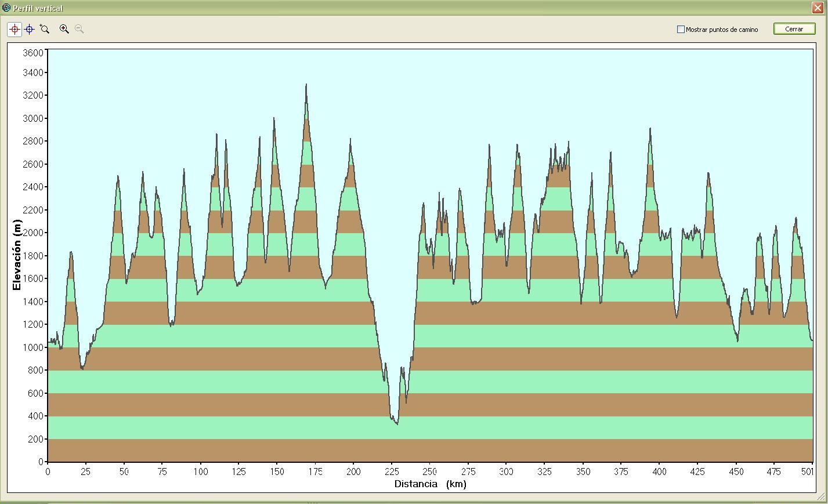This screenshot has height=504, width=828.
Task: Click the window resize grip at bottom-right corner
Action: point(820,497)
